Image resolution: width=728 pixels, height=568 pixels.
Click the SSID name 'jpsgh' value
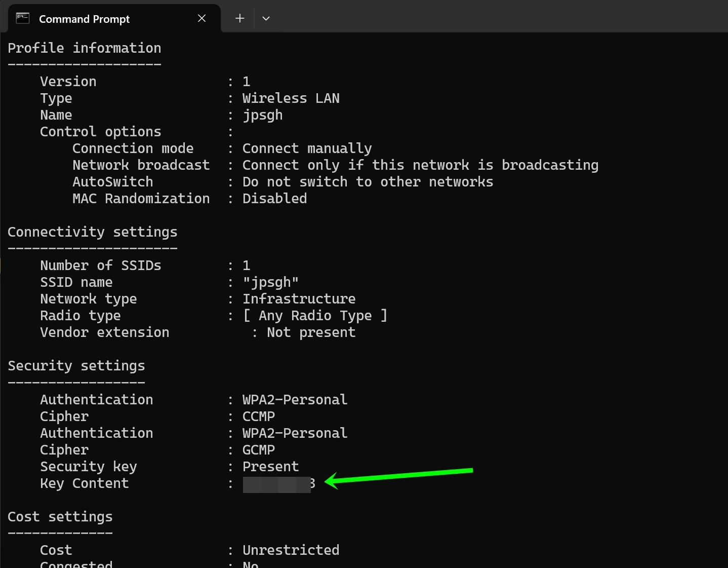tap(271, 282)
